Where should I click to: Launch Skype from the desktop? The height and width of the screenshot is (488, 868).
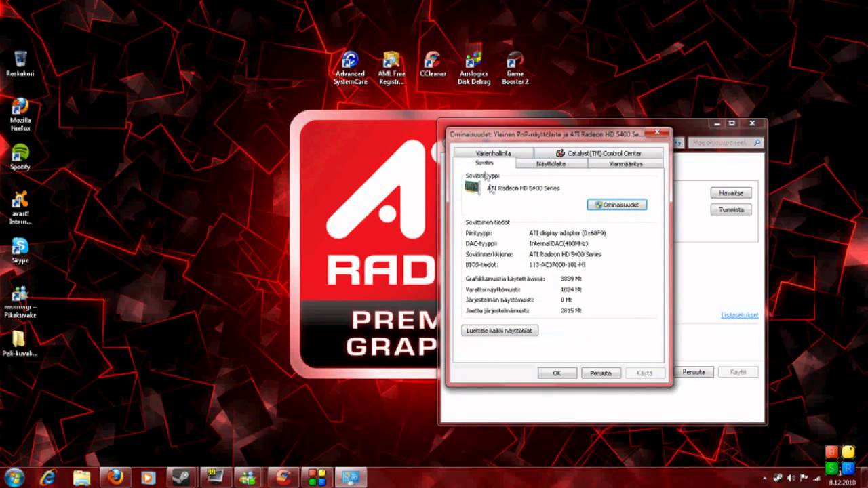click(x=20, y=250)
